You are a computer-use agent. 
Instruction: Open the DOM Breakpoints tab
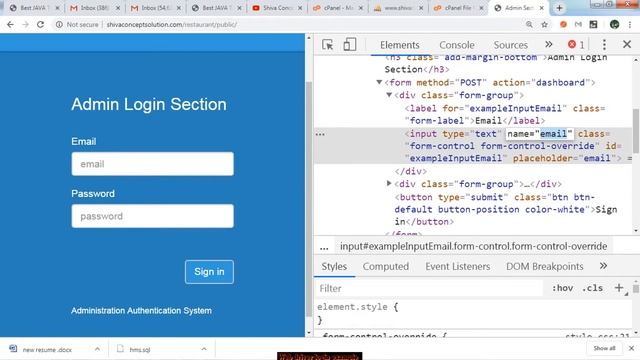pyautogui.click(x=544, y=267)
